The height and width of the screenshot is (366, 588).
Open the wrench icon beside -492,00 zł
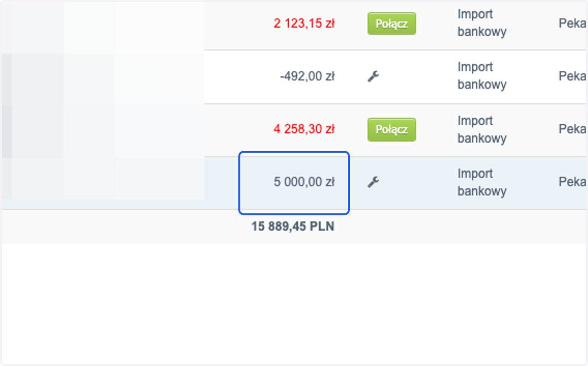pos(373,76)
